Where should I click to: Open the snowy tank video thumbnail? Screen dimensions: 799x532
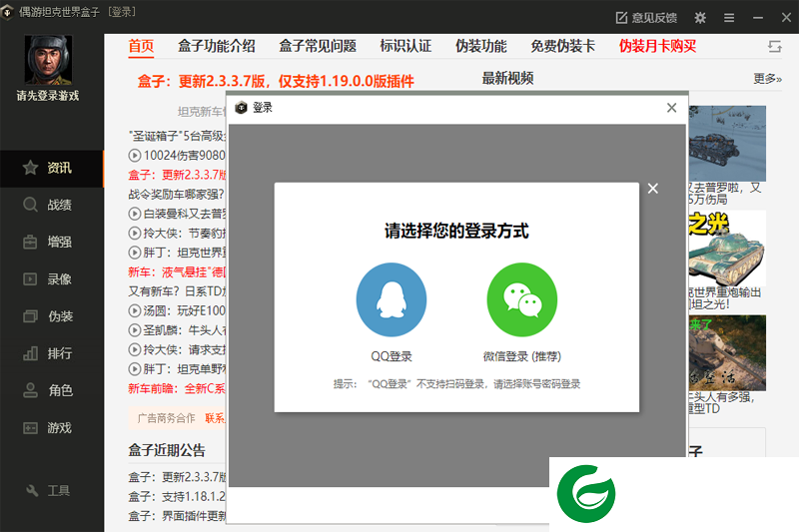pyautogui.click(x=727, y=144)
